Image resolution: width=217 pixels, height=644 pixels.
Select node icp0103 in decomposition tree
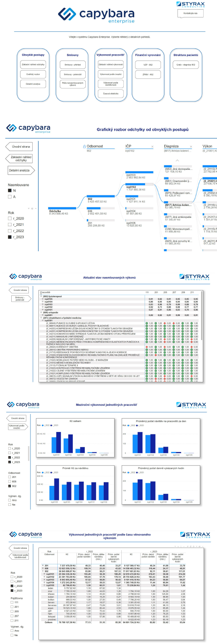click(x=139, y=173)
